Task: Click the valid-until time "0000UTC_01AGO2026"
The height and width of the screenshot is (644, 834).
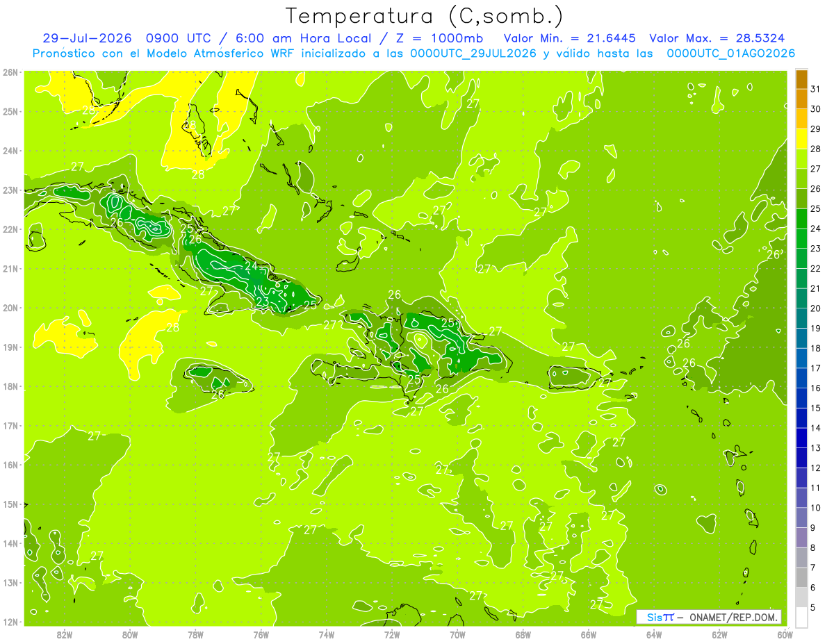Action: [730, 53]
